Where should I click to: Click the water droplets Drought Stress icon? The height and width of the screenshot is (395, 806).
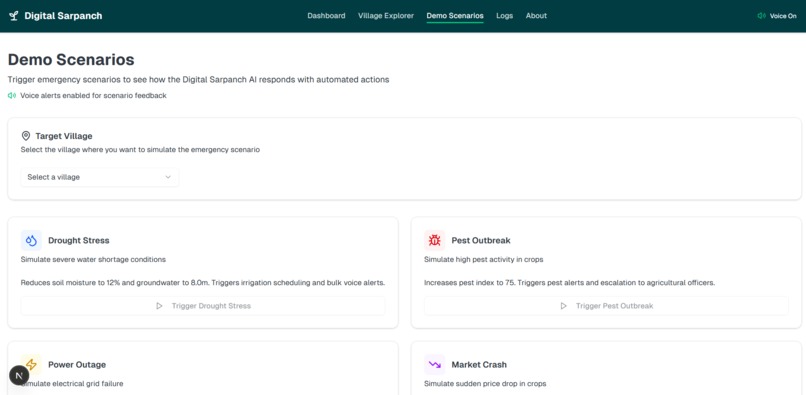coord(31,240)
